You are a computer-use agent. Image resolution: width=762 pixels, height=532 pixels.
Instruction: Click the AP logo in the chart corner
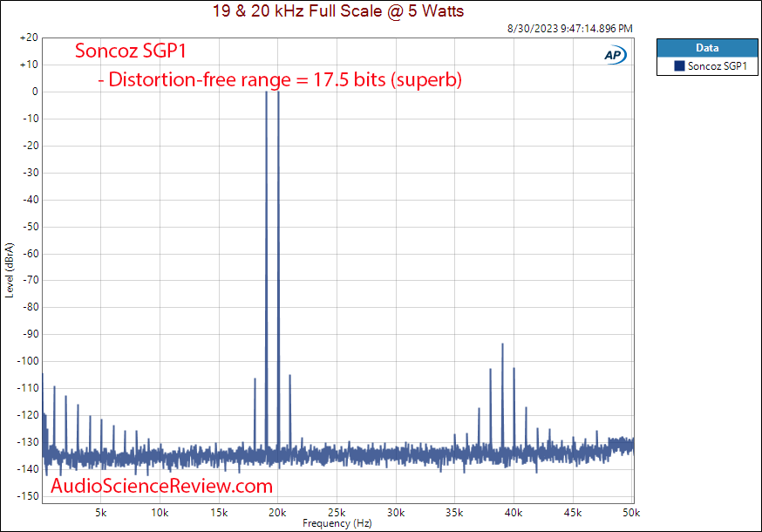point(616,55)
